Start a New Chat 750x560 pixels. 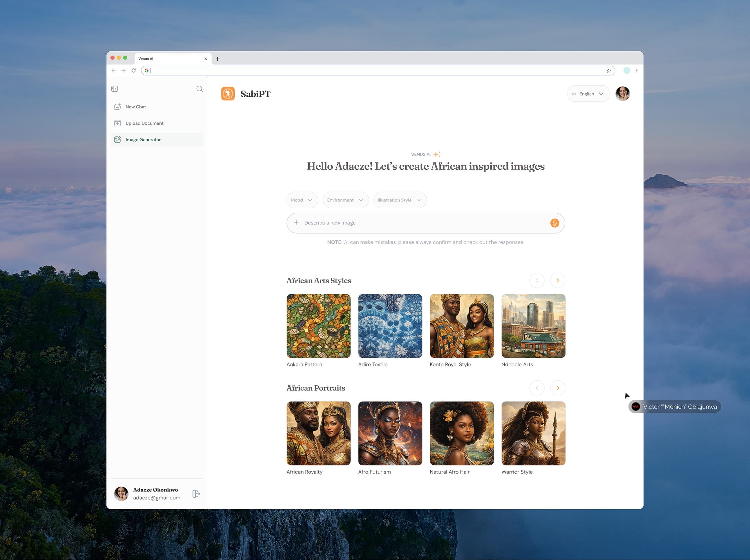pos(157,107)
